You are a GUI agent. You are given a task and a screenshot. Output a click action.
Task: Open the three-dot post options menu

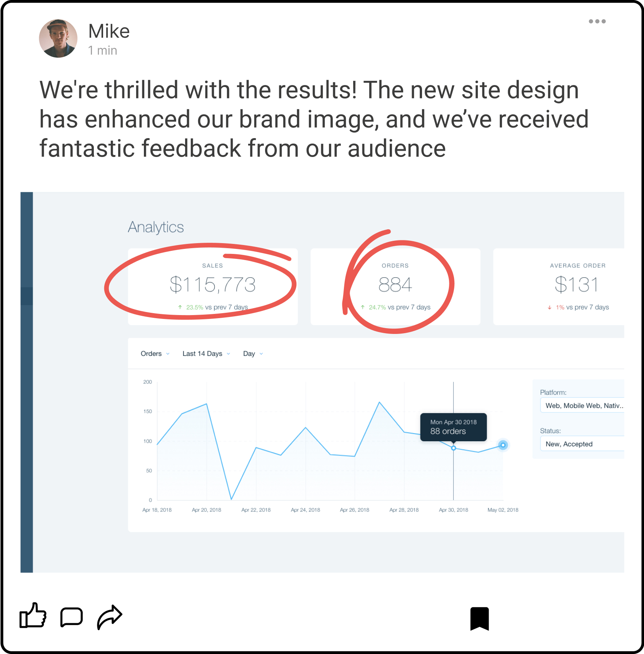(597, 22)
